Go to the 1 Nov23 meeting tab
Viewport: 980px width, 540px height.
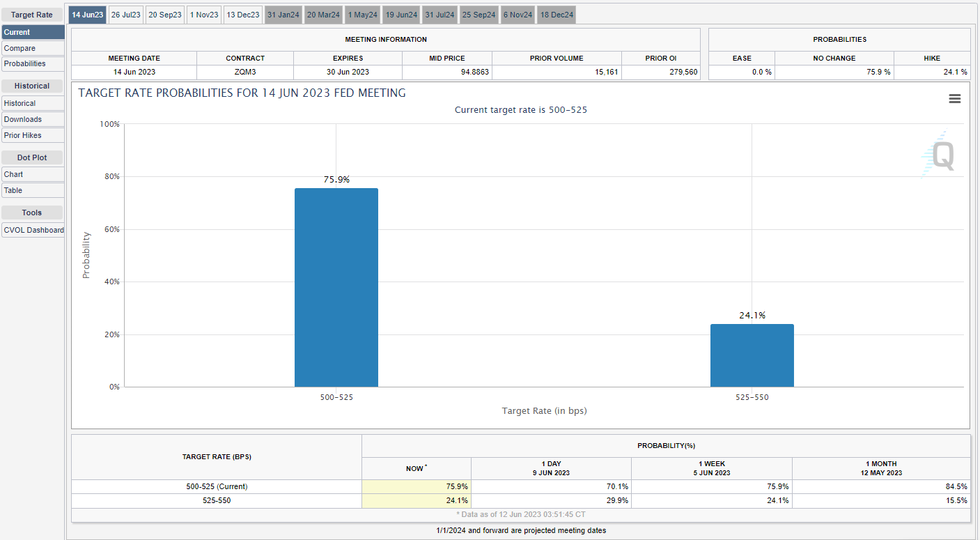tap(204, 15)
